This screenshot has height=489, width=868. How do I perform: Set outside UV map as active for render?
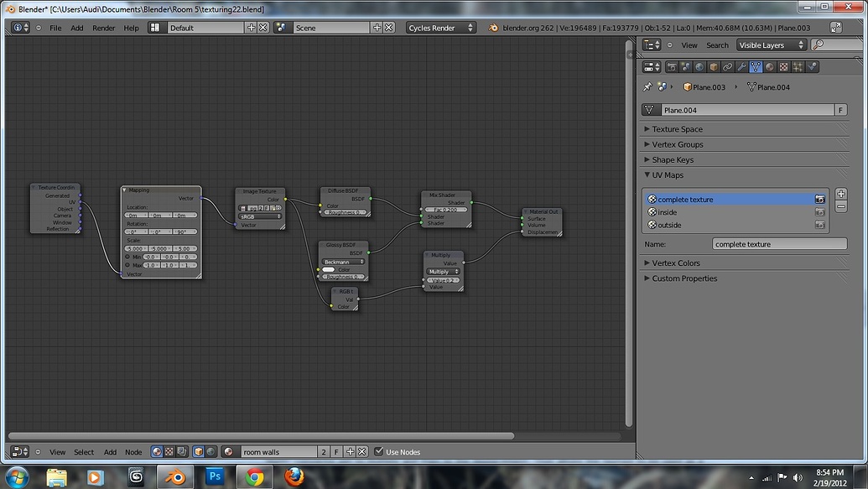[x=820, y=225]
